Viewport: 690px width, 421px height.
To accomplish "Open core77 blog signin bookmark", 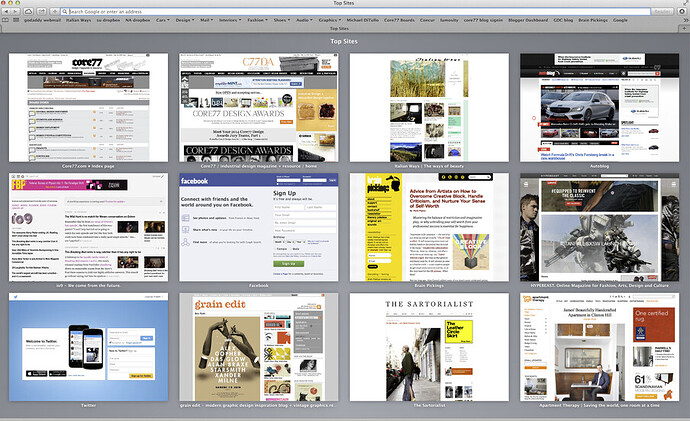I will click(483, 20).
